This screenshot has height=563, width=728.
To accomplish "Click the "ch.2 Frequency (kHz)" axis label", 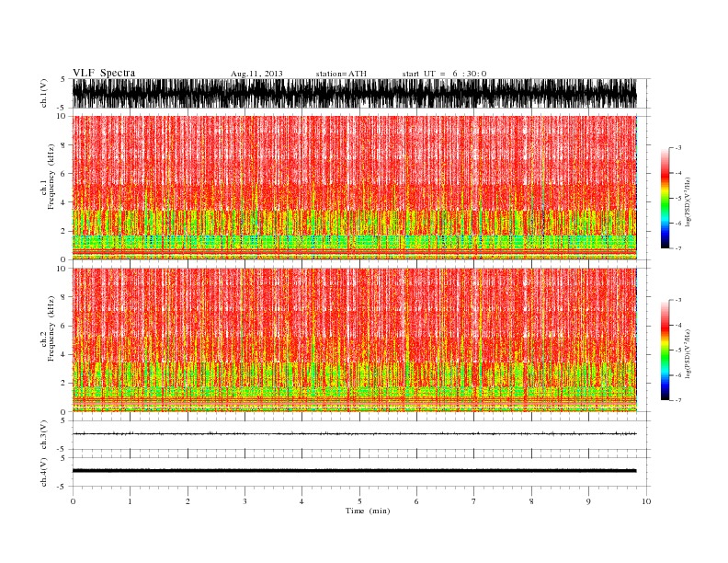I will point(48,328).
